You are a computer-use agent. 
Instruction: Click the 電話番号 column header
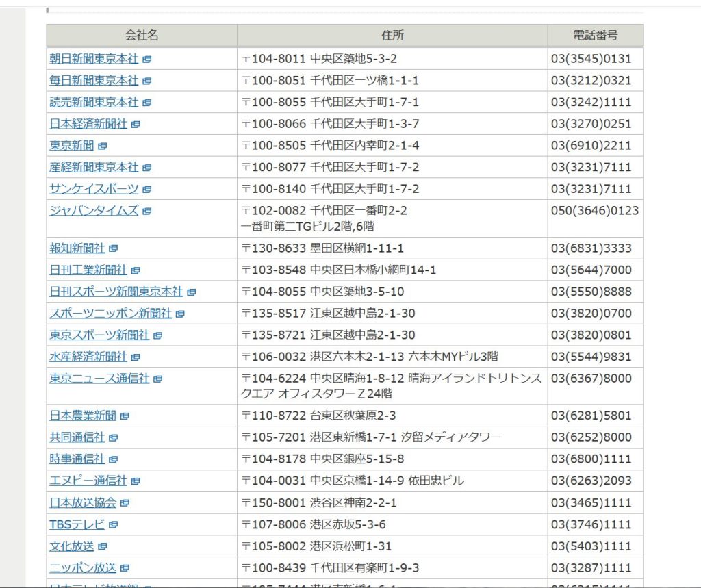pos(595,36)
